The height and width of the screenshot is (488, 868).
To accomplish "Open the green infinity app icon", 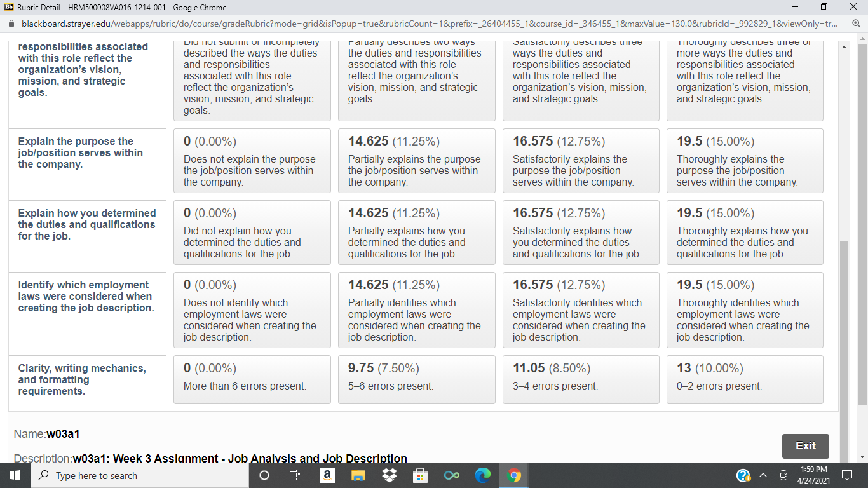I will (452, 475).
